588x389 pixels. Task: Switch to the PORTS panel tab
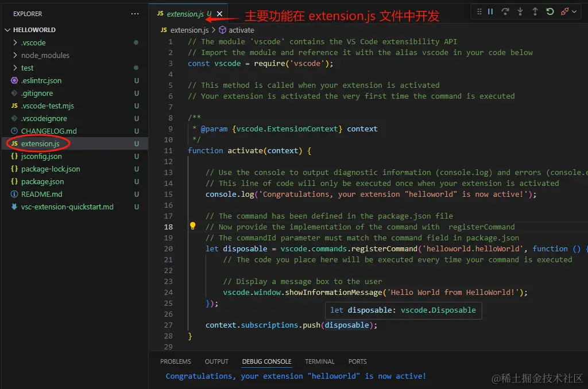click(357, 361)
